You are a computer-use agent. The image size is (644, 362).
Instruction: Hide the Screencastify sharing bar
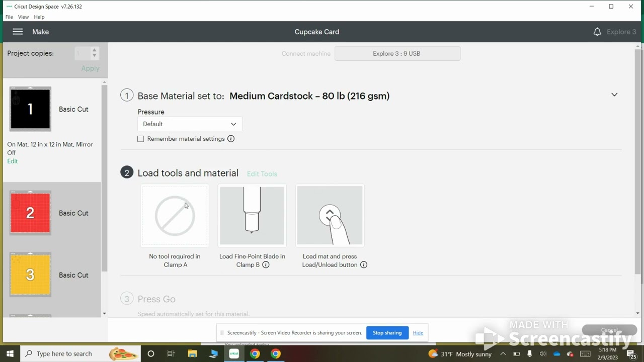(418, 333)
